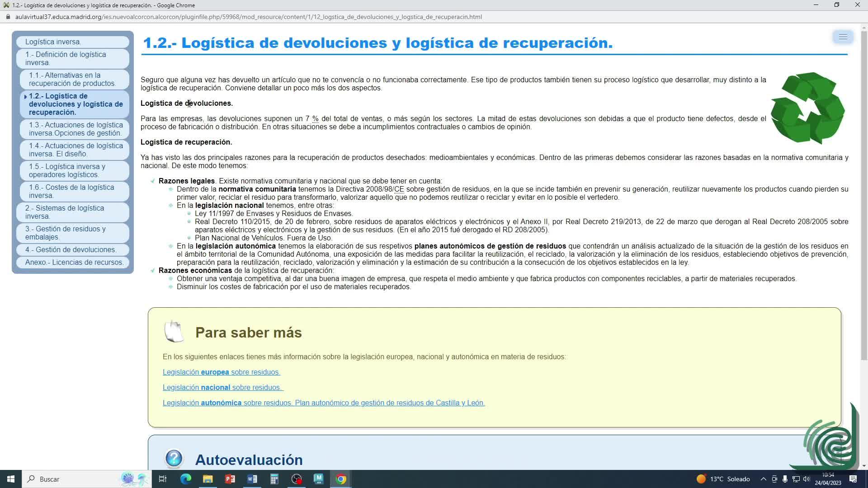Open the Calculator taskbar icon
The width and height of the screenshot is (868, 488).
pyautogui.click(x=274, y=479)
